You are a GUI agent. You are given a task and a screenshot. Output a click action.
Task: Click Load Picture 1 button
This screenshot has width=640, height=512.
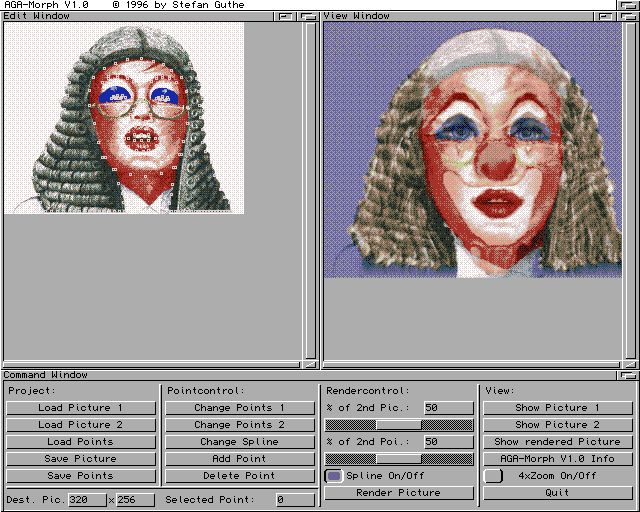pos(81,408)
